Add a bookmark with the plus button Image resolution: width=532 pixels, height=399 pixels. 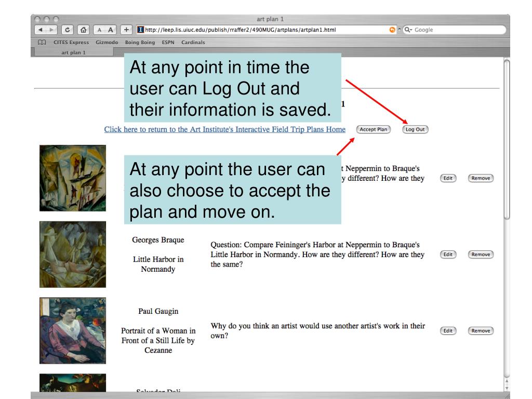coord(126,30)
